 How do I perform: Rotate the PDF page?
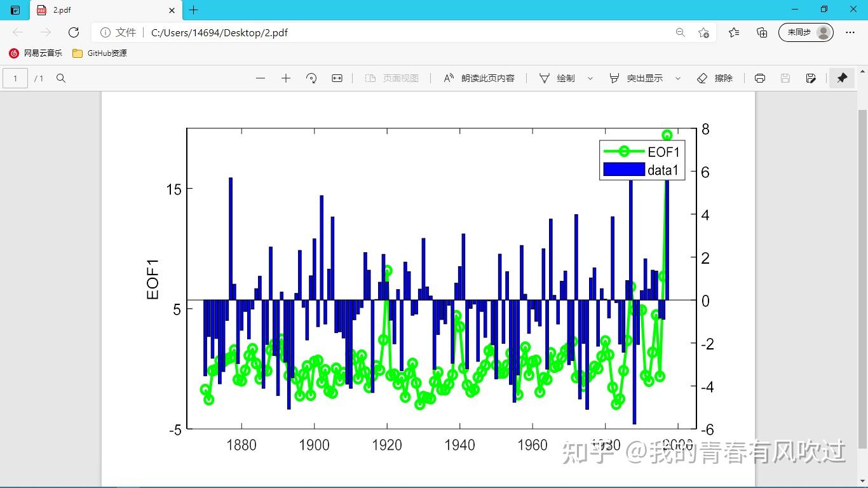[311, 78]
